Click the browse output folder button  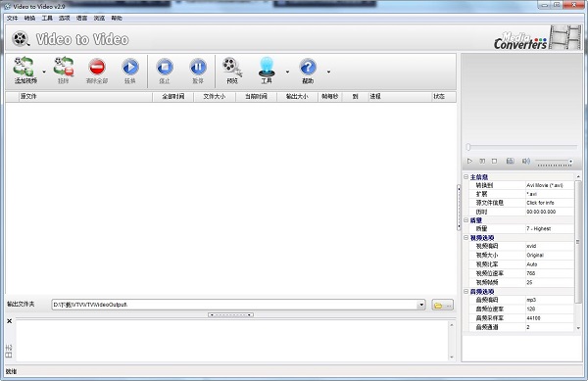(443, 305)
